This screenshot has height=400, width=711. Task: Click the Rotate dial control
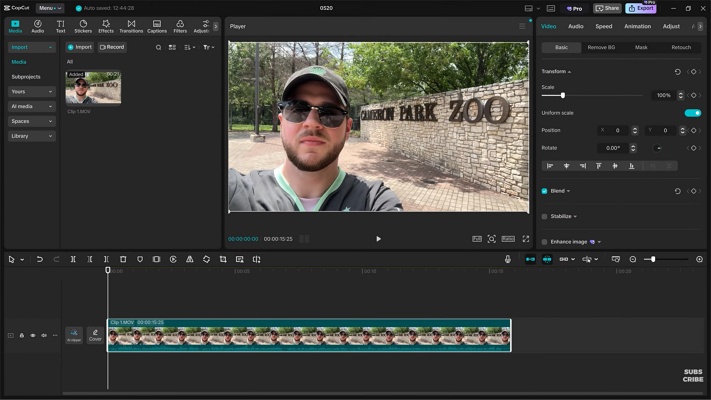point(657,148)
